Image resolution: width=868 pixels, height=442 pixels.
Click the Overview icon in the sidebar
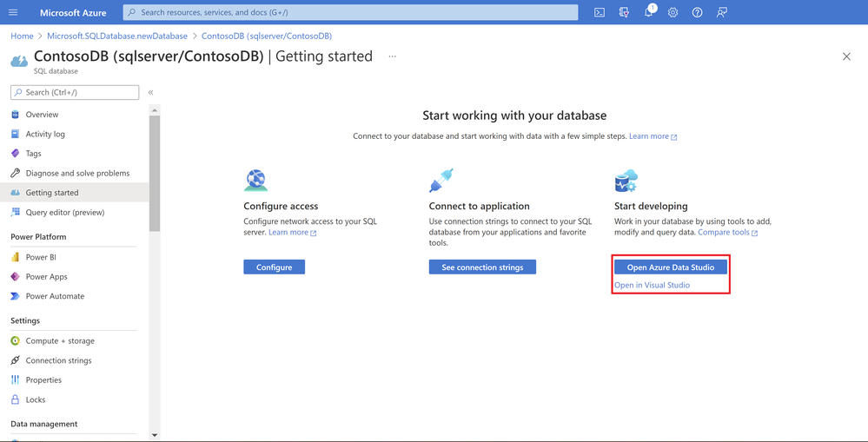16,115
